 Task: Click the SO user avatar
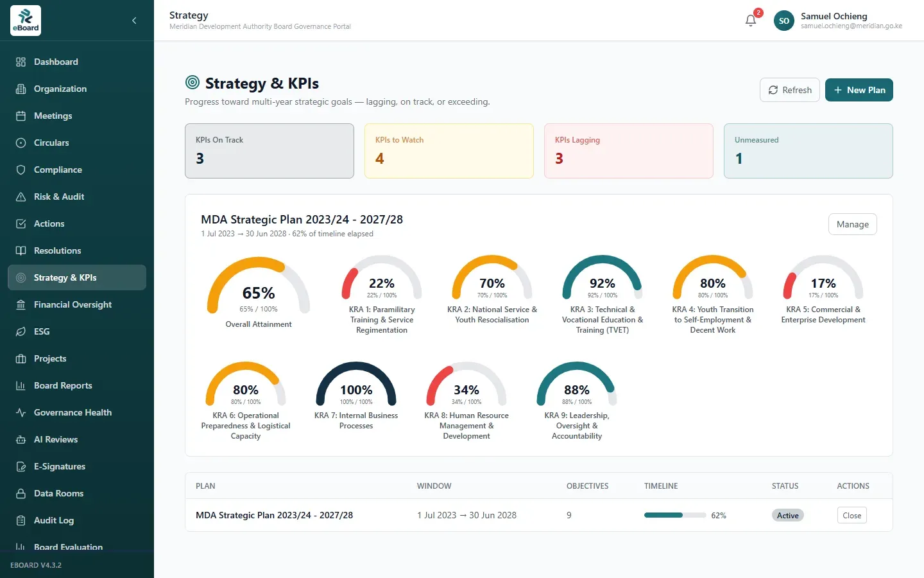click(784, 21)
